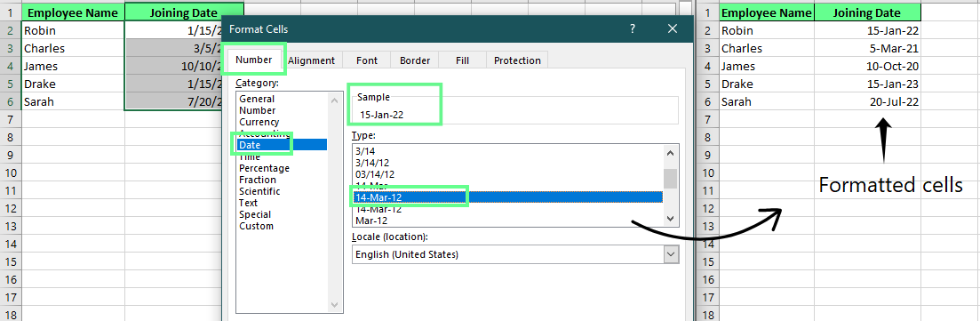Select the left sheet Employee Name header cell
Screen dimensions: 980x321
tap(73, 12)
